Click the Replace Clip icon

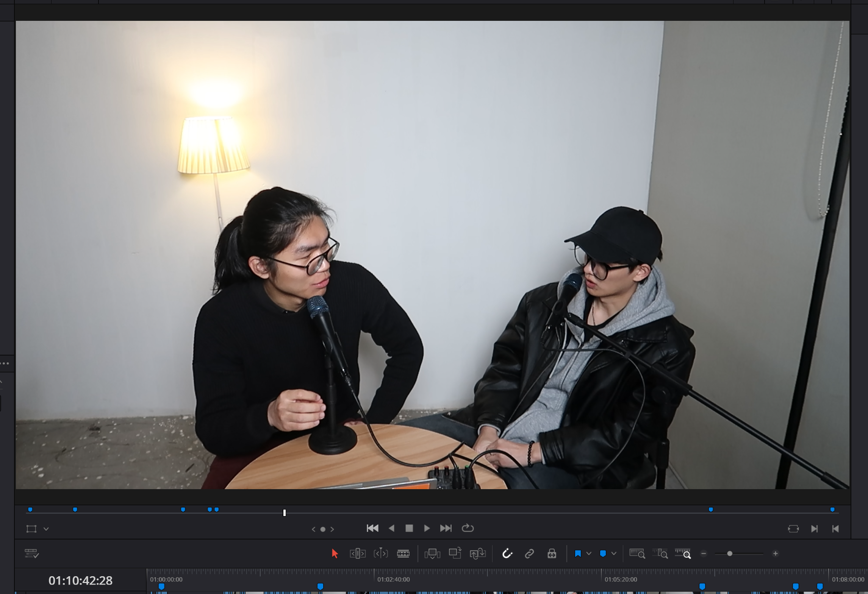coord(478,553)
